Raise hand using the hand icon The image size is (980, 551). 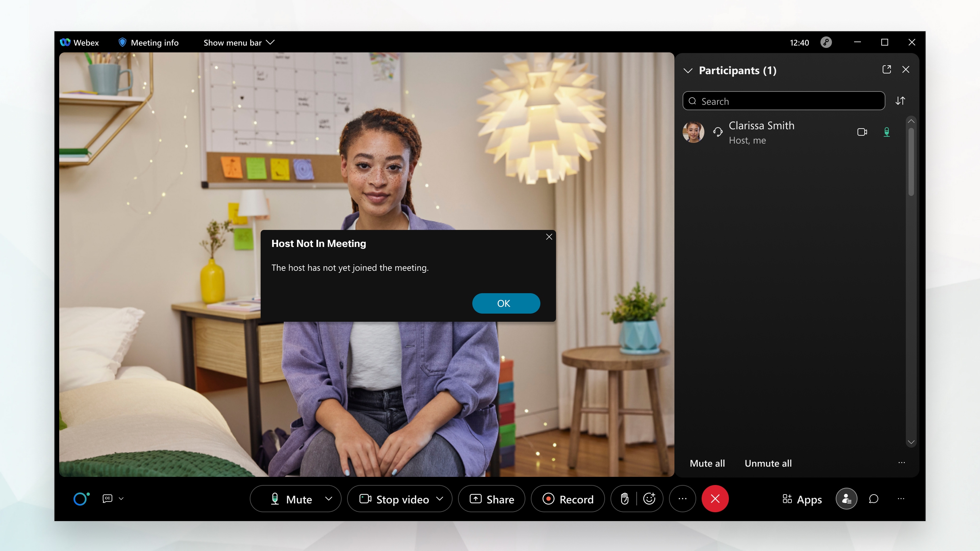tap(624, 499)
